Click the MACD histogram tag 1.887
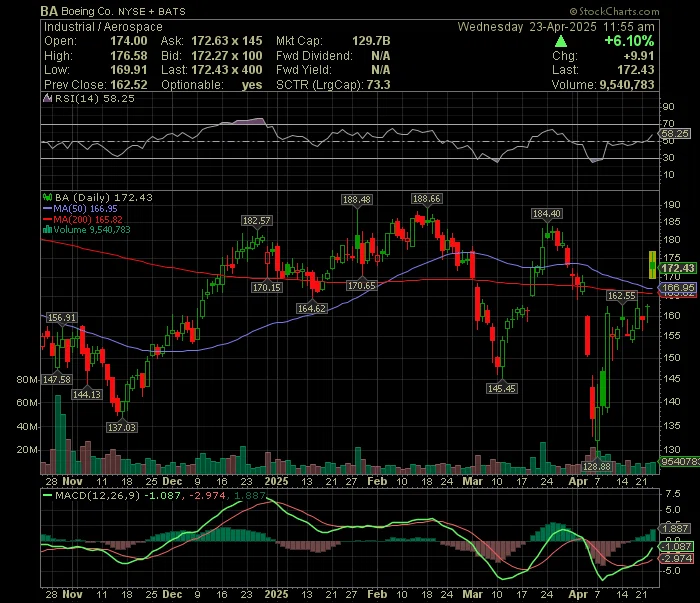The height and width of the screenshot is (603, 700). 675,528
